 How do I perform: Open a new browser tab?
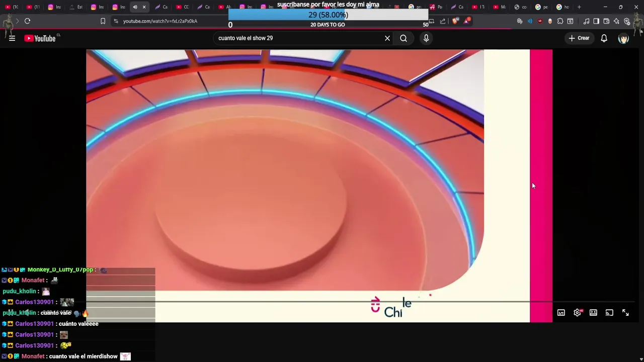(x=579, y=7)
